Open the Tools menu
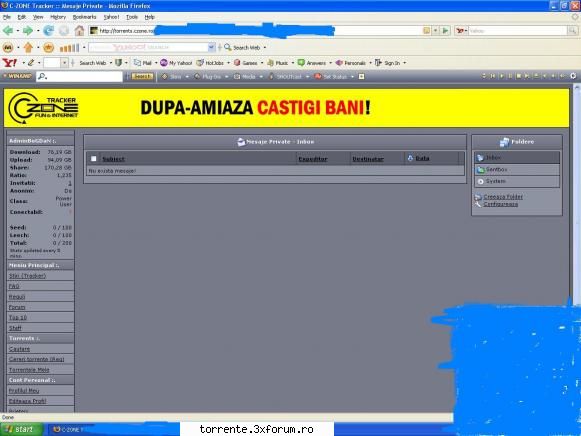 132,17
